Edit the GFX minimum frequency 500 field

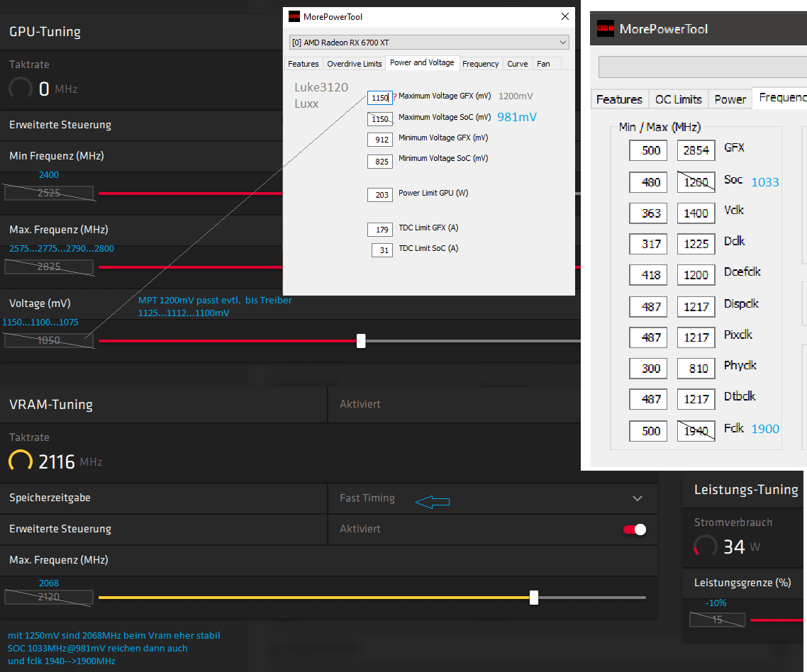[x=648, y=150]
